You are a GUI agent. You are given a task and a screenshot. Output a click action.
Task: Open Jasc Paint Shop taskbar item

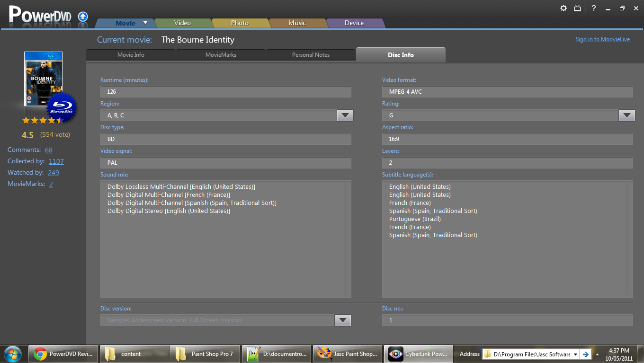[x=348, y=354]
